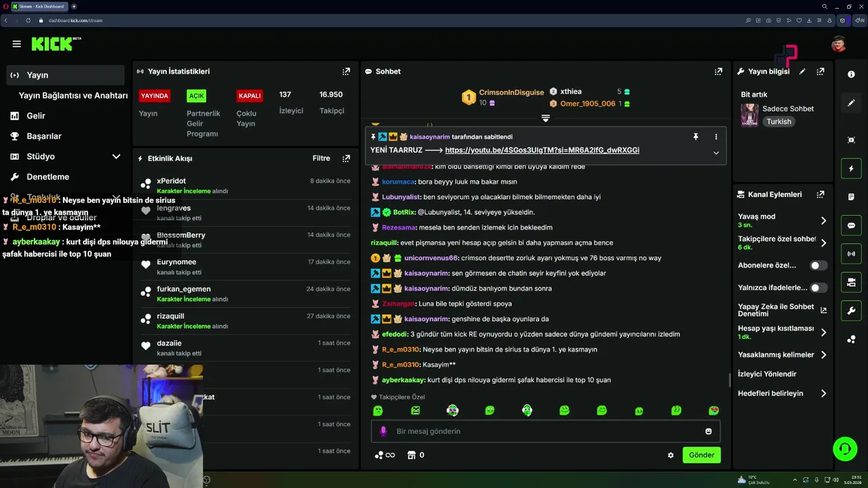The width and height of the screenshot is (868, 488).
Task: Click the camera-with-list icon in right sidebar
Action: (851, 282)
